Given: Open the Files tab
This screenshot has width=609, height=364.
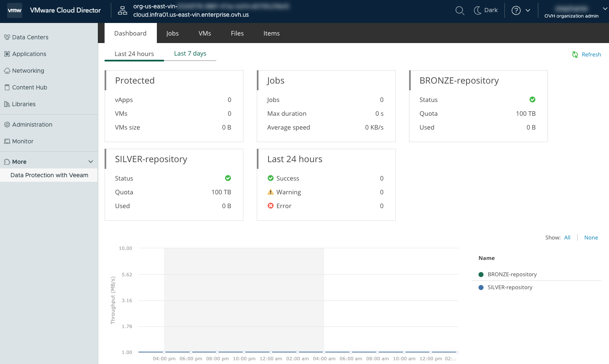Looking at the screenshot, I should point(237,33).
